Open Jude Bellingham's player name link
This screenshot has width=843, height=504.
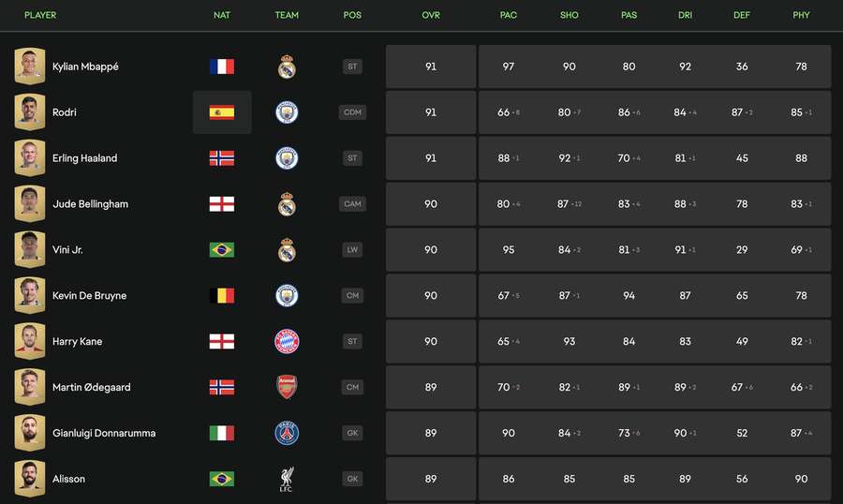(90, 204)
